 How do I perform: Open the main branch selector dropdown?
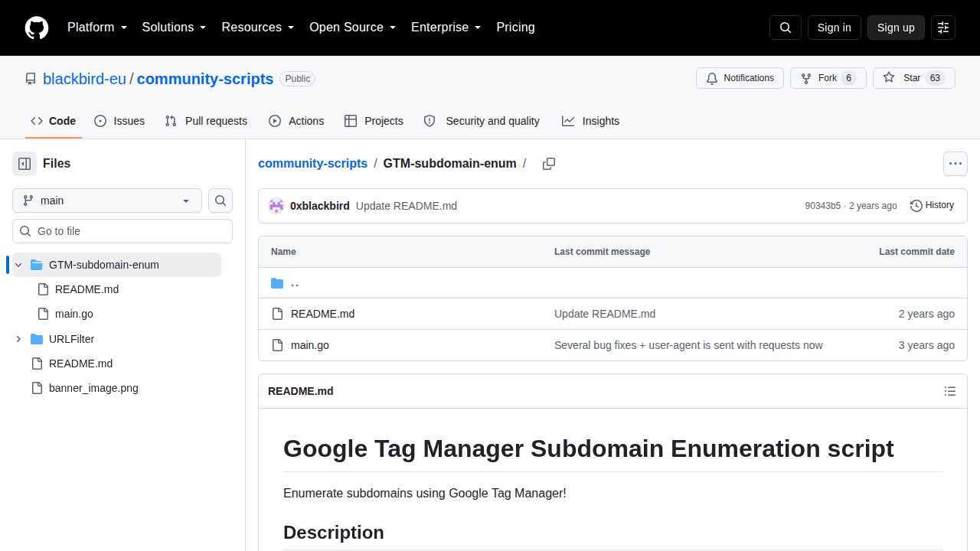tap(107, 201)
